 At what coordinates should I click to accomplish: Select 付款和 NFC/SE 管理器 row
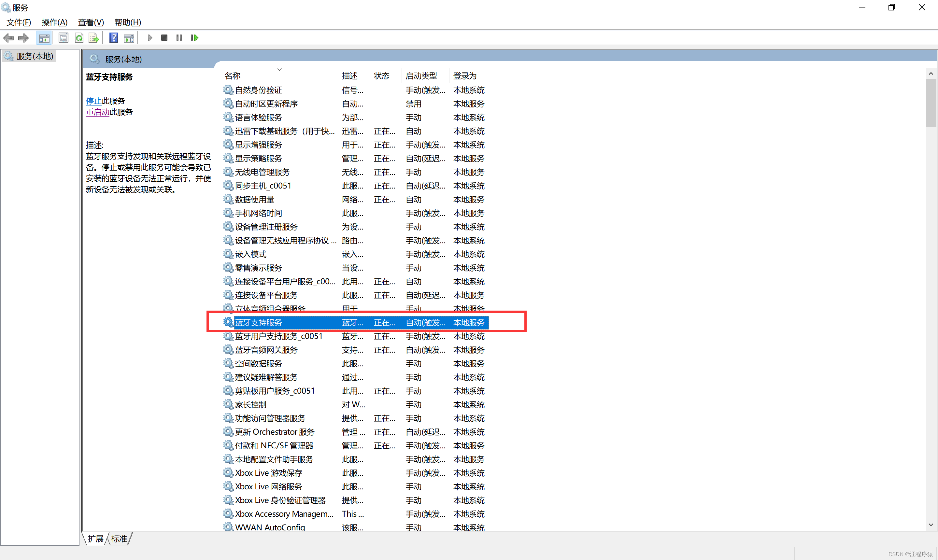(x=355, y=445)
